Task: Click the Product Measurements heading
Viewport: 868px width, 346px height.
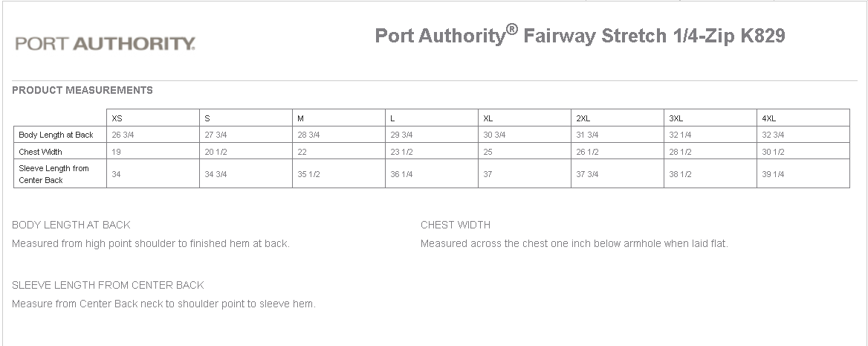Action: tap(82, 90)
